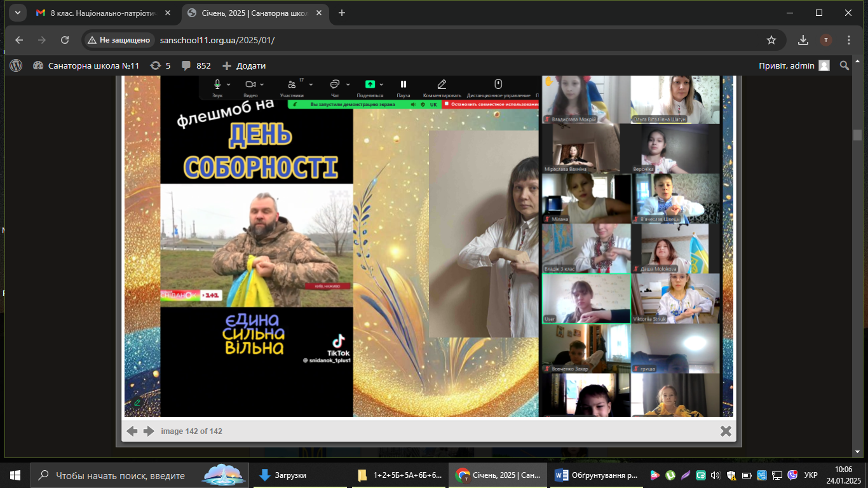The height and width of the screenshot is (488, 868).
Task: Expand the tab search chevron in Chrome
Action: tap(17, 13)
